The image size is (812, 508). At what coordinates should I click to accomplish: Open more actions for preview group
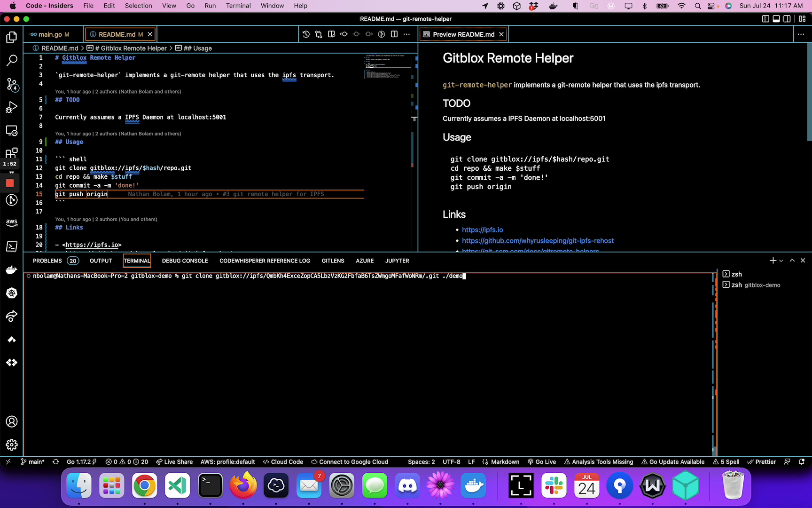tap(801, 34)
